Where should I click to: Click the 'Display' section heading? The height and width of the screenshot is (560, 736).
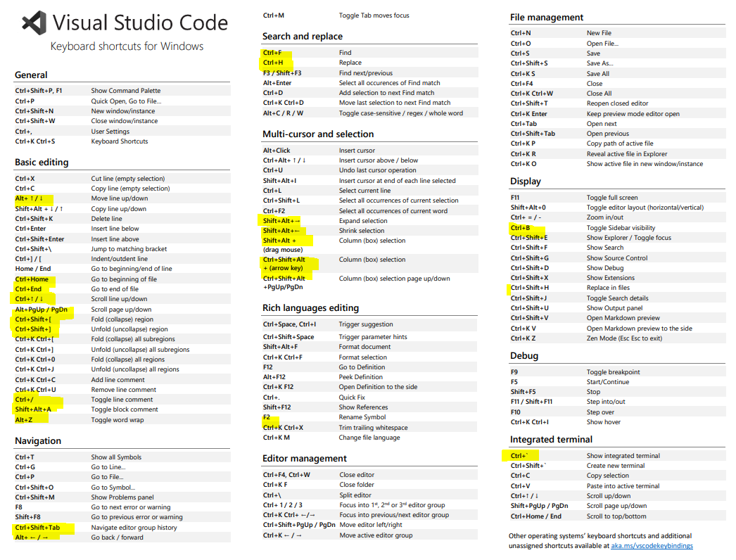(526, 182)
